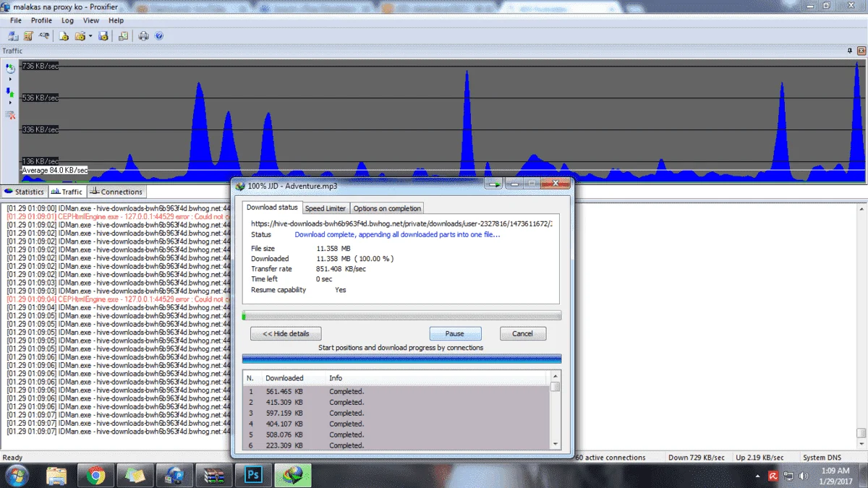Click the clock traffic time-scale icon
The image size is (868, 488).
click(10, 69)
